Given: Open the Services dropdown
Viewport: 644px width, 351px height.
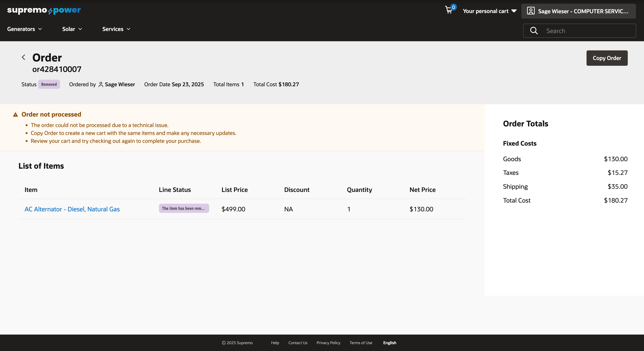Looking at the screenshot, I should coord(116,29).
